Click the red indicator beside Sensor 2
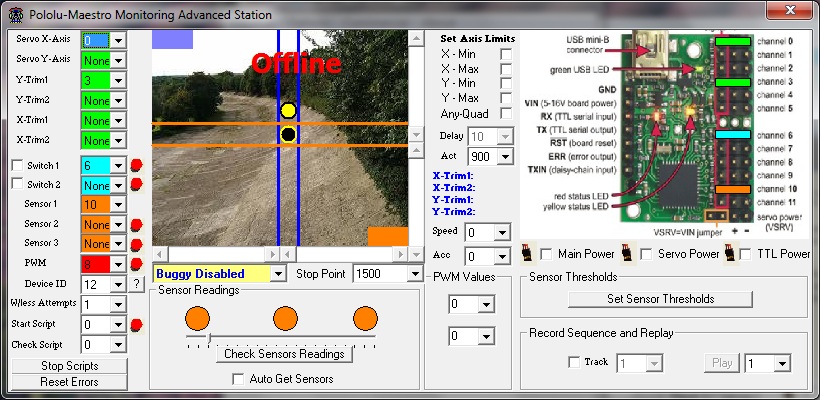The width and height of the screenshot is (820, 400). coord(136,225)
